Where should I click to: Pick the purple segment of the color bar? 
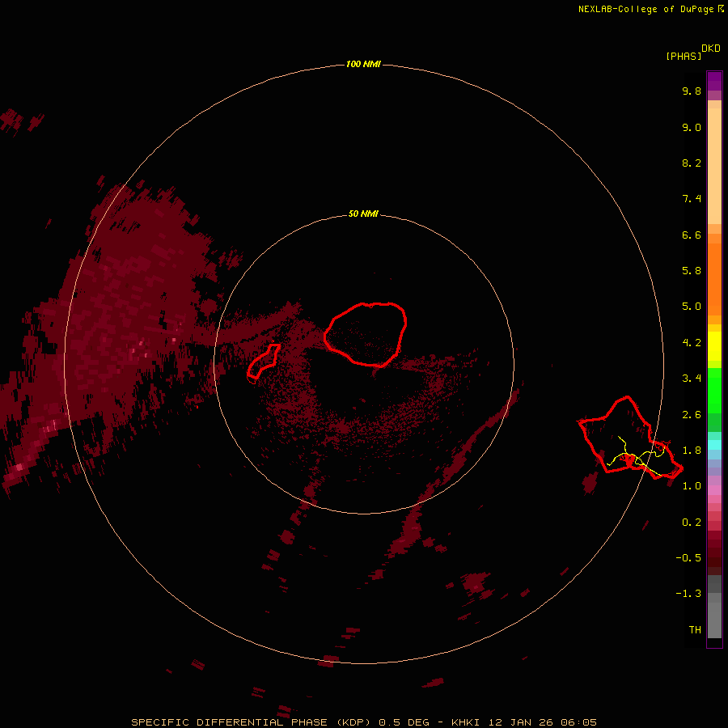(x=714, y=81)
